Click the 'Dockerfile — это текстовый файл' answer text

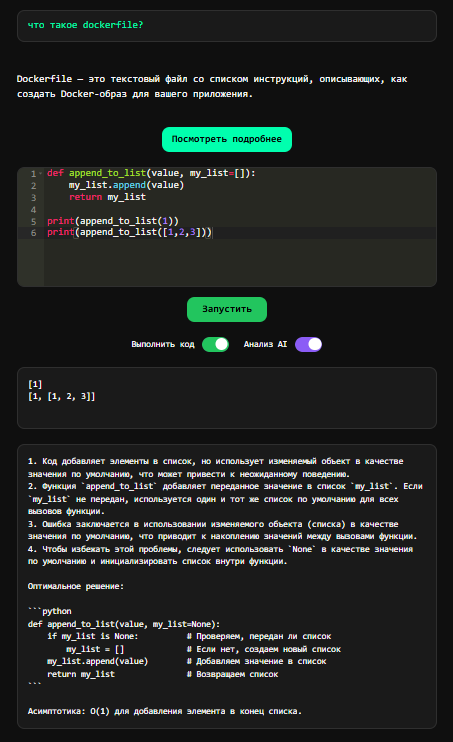point(212,86)
